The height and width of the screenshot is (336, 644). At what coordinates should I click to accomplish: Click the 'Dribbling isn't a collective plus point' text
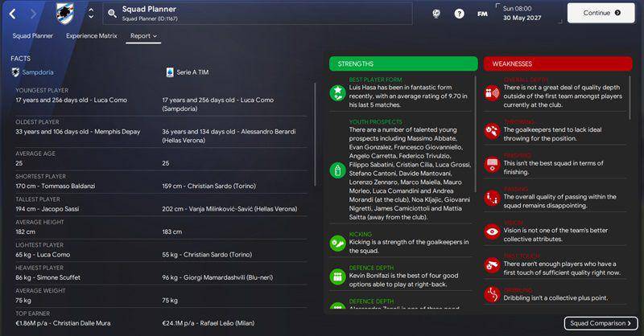coord(555,298)
